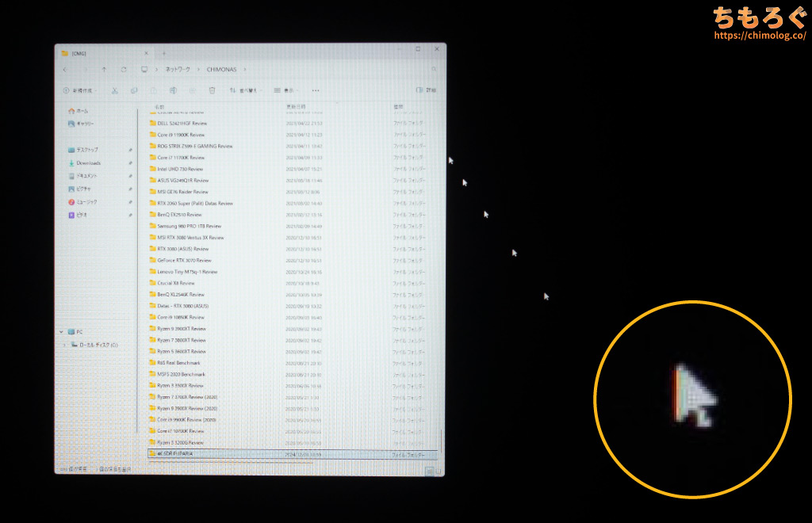Add a new tab with plus button
This screenshot has height=523, width=812.
164,53
